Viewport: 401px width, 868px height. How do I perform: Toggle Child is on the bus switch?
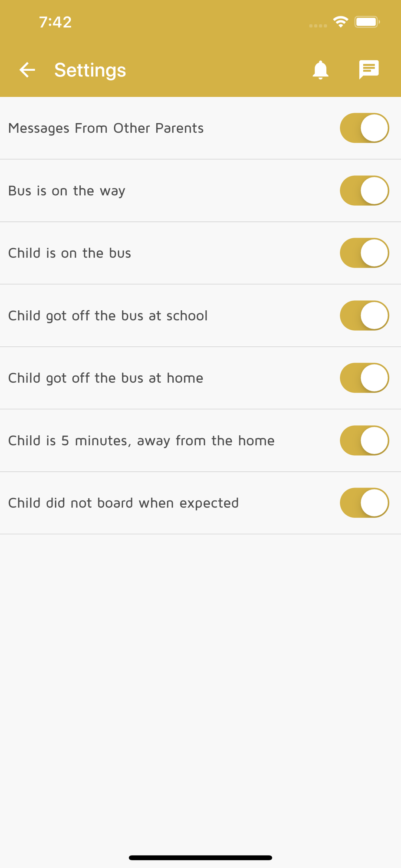coord(365,253)
